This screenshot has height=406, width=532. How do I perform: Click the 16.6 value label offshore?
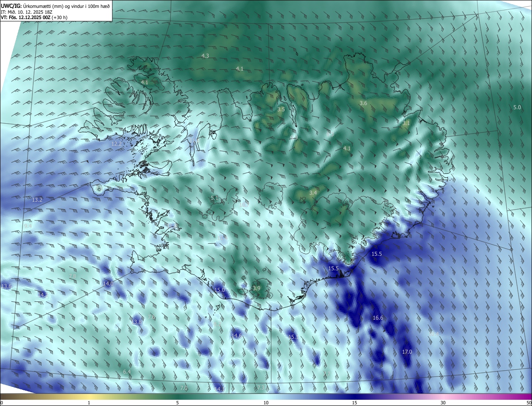pyautogui.click(x=378, y=318)
